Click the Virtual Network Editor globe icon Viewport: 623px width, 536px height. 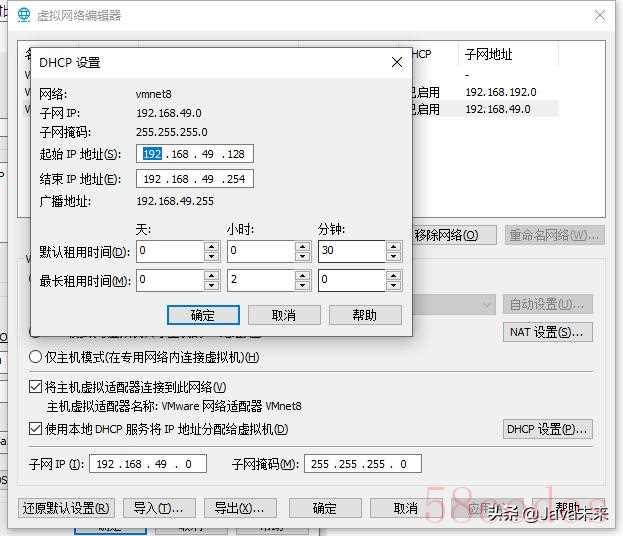[23, 15]
